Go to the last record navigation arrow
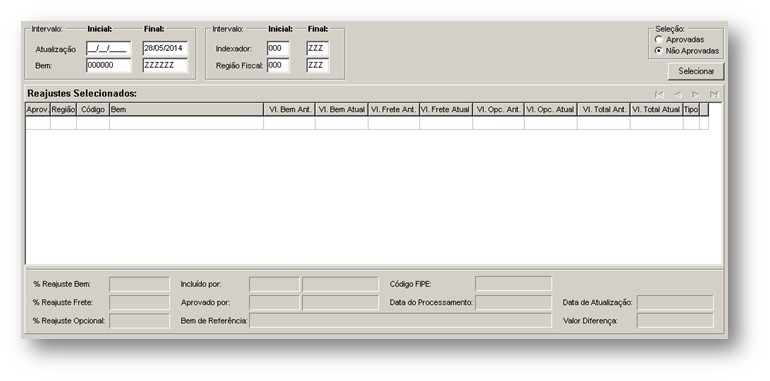The image size is (770, 381). pyautogui.click(x=714, y=94)
